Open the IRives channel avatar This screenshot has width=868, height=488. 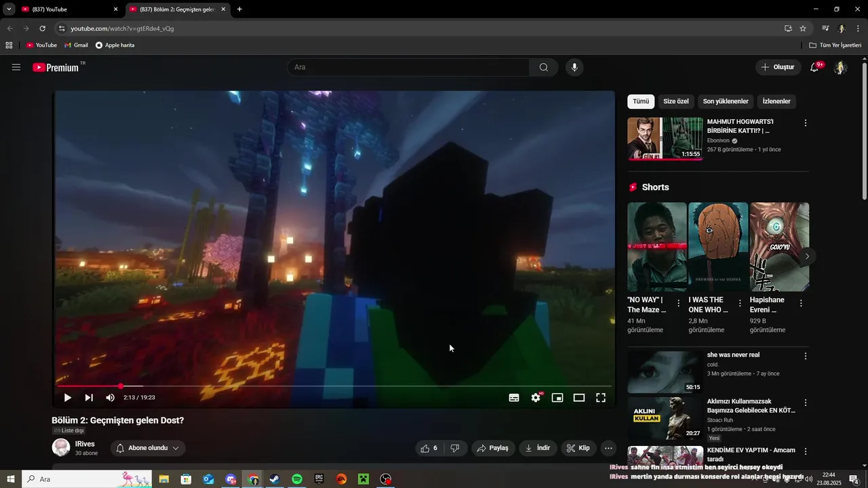(x=61, y=447)
